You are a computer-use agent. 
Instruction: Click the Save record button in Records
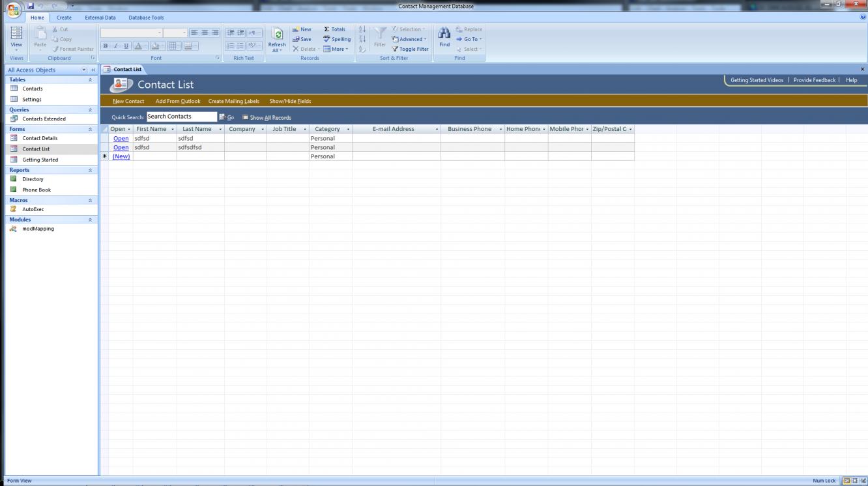pos(302,39)
